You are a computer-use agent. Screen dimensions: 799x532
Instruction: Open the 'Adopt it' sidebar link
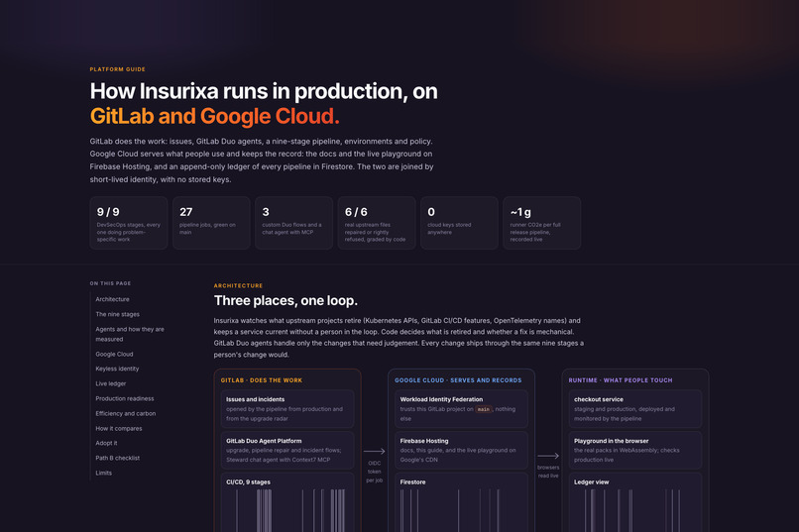[106, 443]
